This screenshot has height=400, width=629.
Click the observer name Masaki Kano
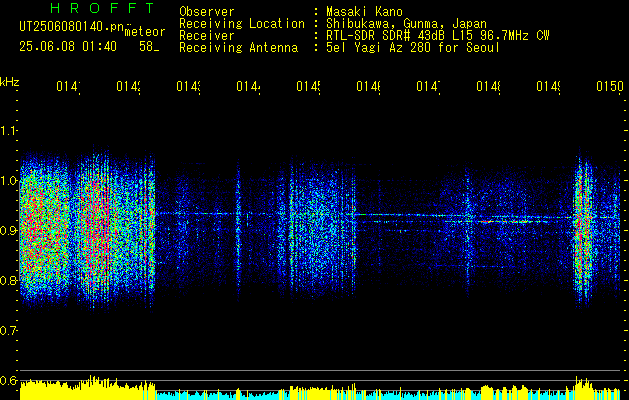pyautogui.click(x=364, y=11)
